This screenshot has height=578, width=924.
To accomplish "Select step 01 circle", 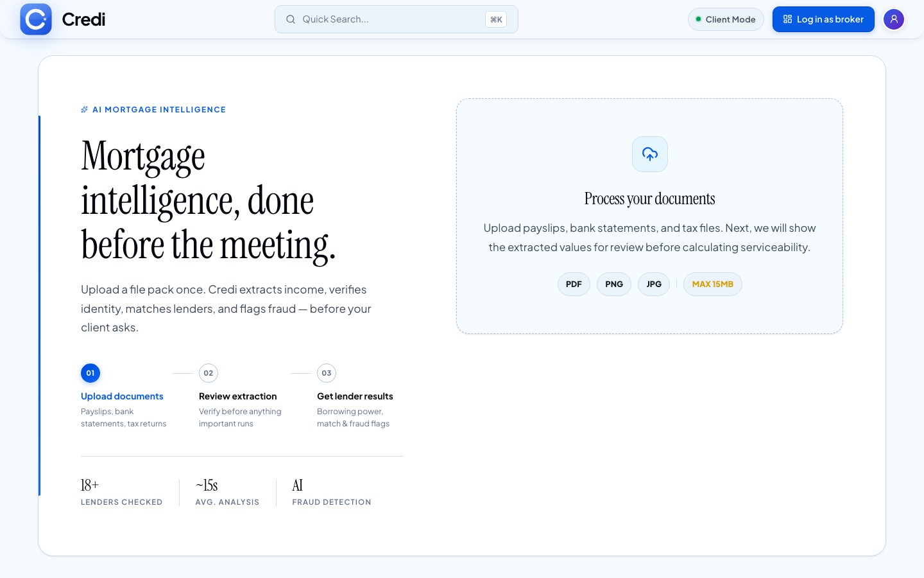I will coord(90,373).
